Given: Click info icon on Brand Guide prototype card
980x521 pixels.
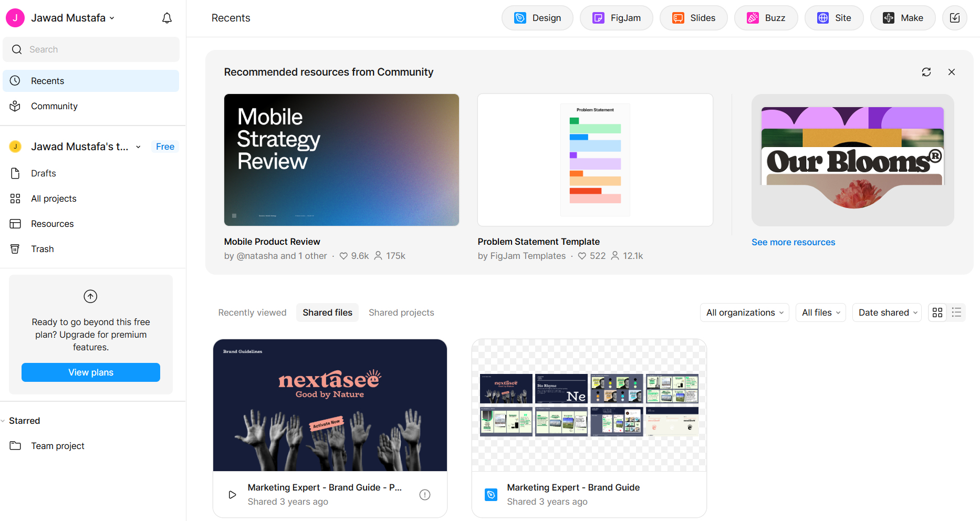Looking at the screenshot, I should click(425, 495).
